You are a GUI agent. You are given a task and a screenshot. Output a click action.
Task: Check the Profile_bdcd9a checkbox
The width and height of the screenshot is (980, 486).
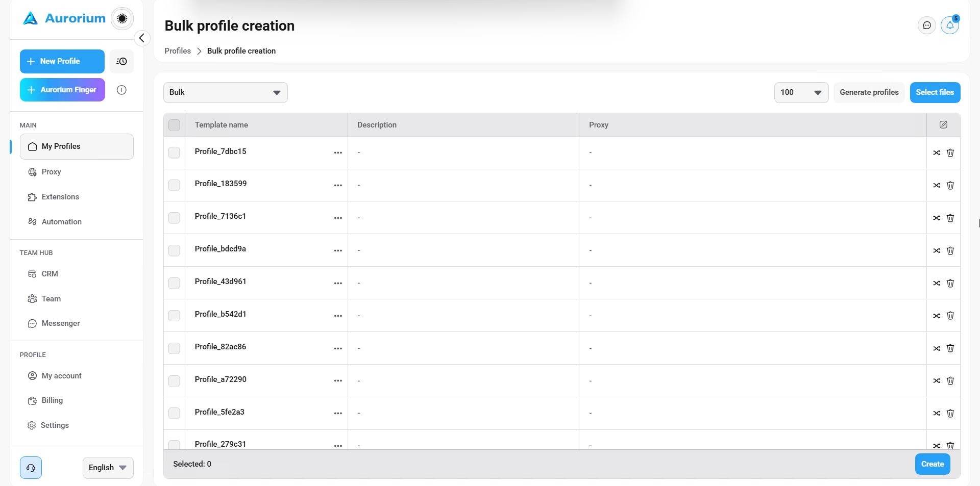(x=174, y=250)
